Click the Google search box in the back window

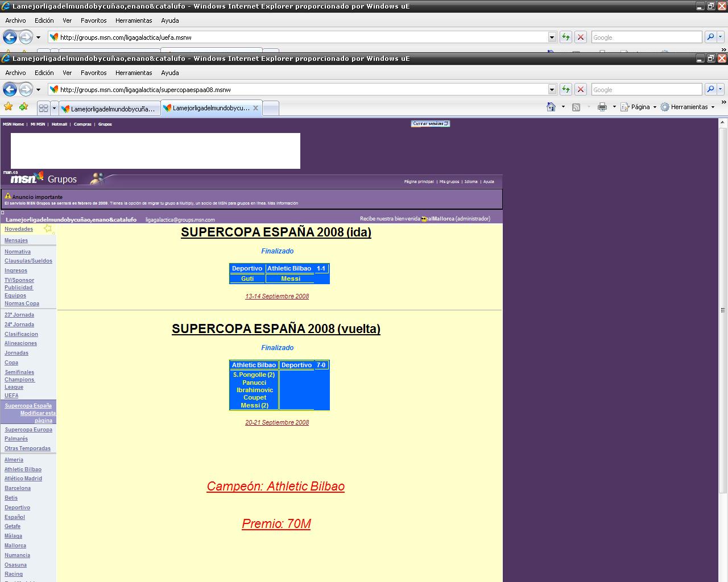[x=646, y=37]
